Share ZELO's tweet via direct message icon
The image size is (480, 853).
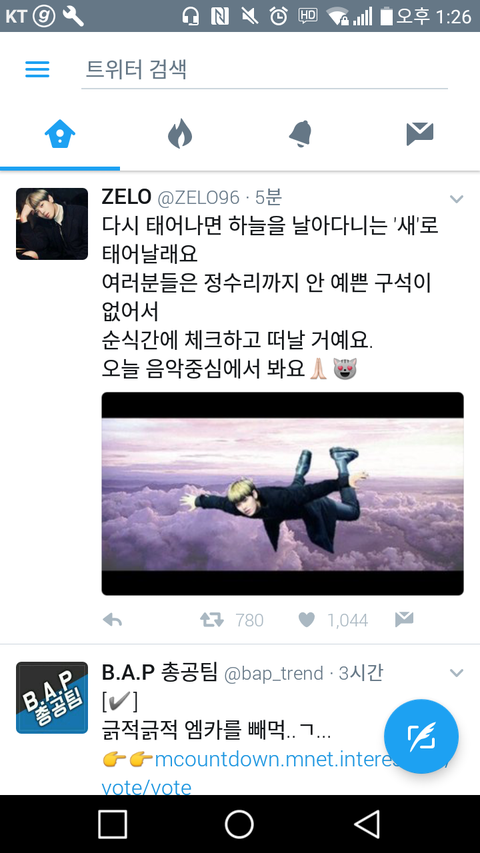pyautogui.click(x=404, y=619)
